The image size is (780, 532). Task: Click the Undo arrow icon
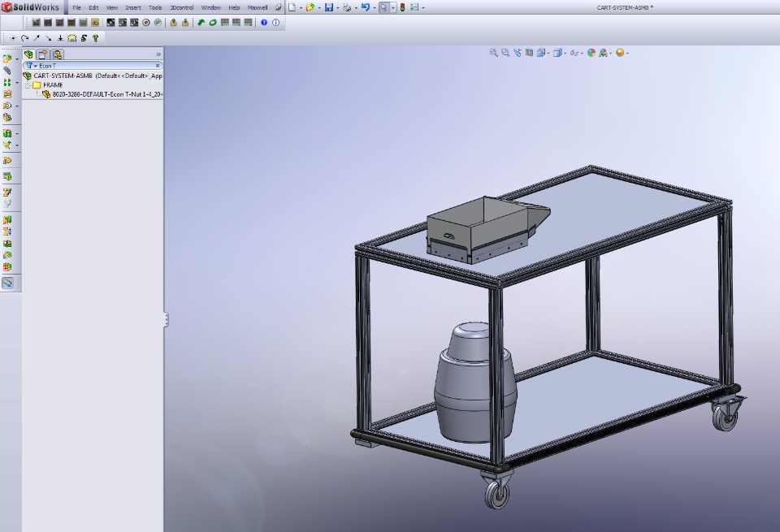click(x=365, y=7)
